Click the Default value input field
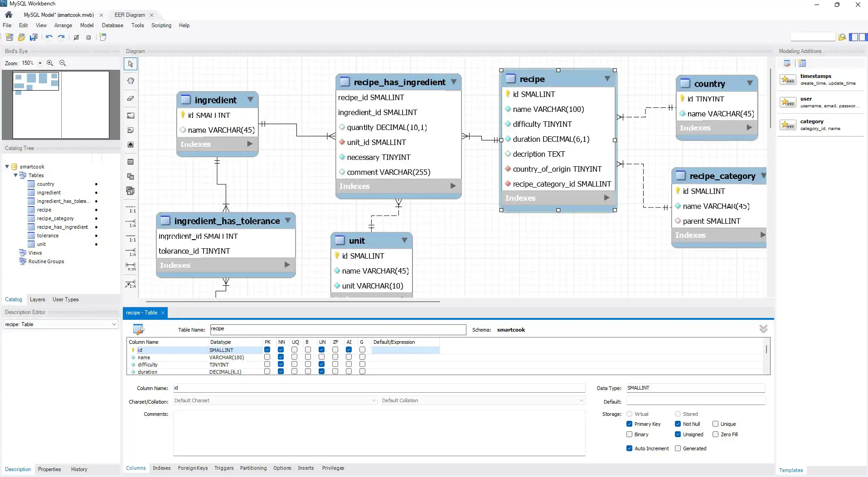 696,401
